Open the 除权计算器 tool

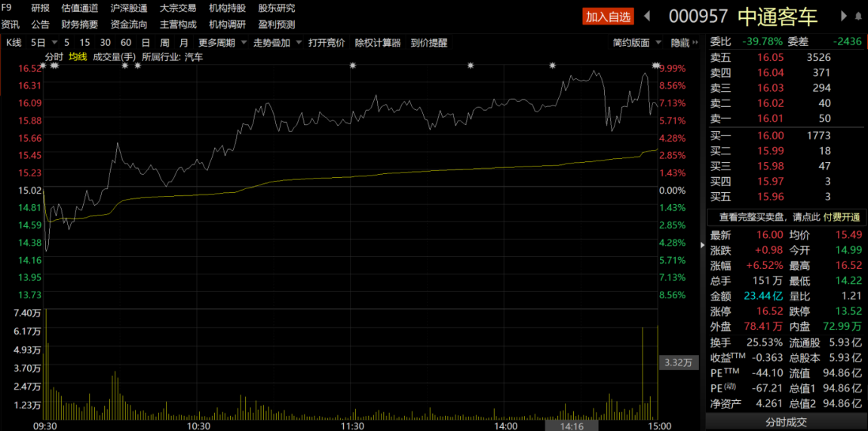(378, 43)
